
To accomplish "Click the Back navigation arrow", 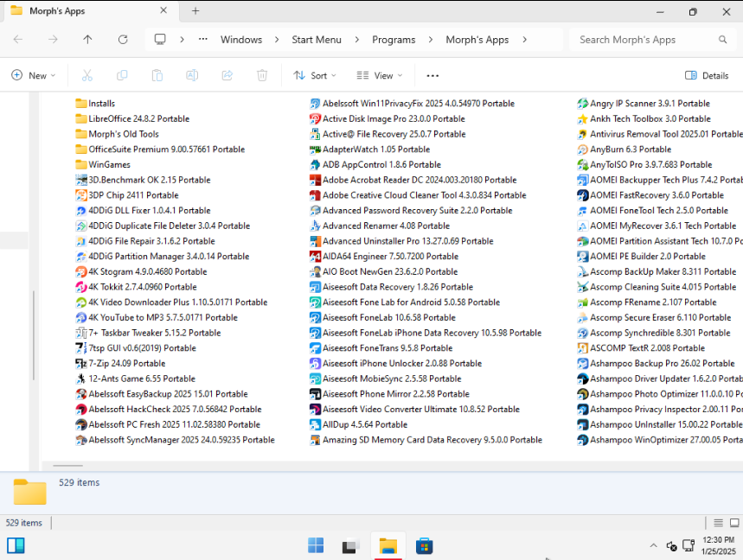I will [18, 39].
